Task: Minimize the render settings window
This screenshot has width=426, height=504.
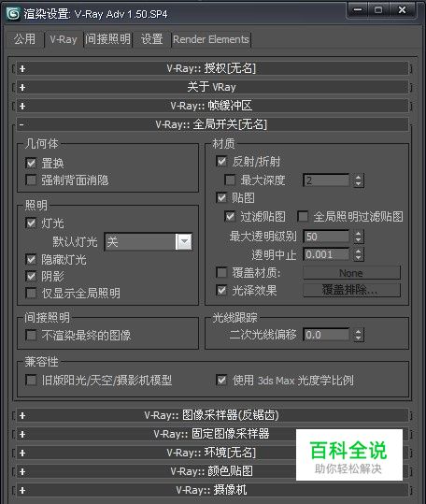Action: pos(358,10)
